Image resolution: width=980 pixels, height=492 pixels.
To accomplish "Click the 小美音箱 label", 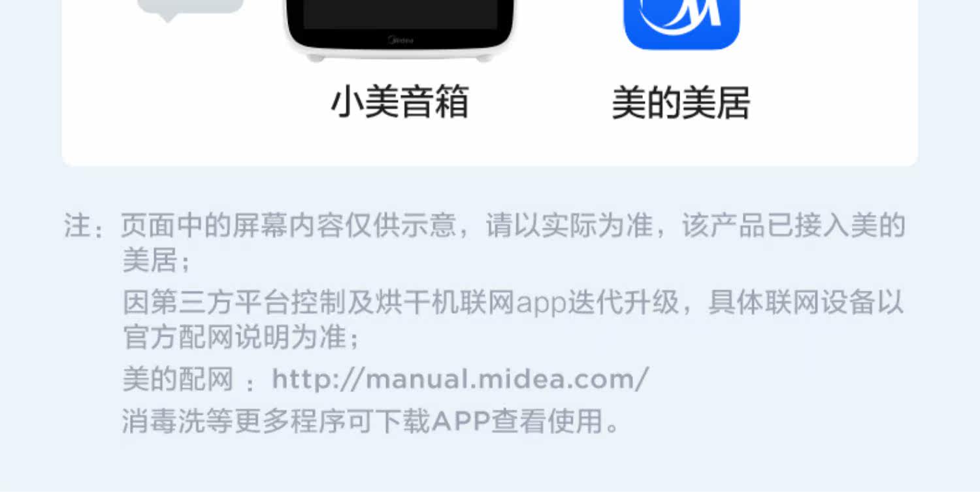I will [x=400, y=103].
